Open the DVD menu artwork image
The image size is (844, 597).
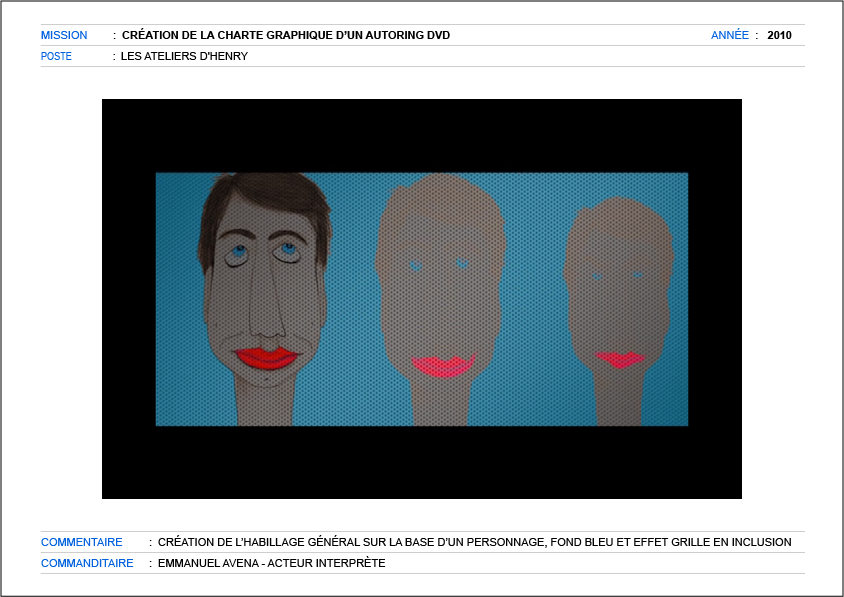(422, 299)
